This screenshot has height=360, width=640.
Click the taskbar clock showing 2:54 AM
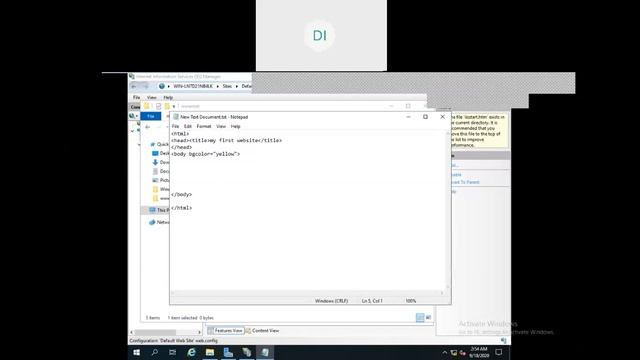pos(479,352)
